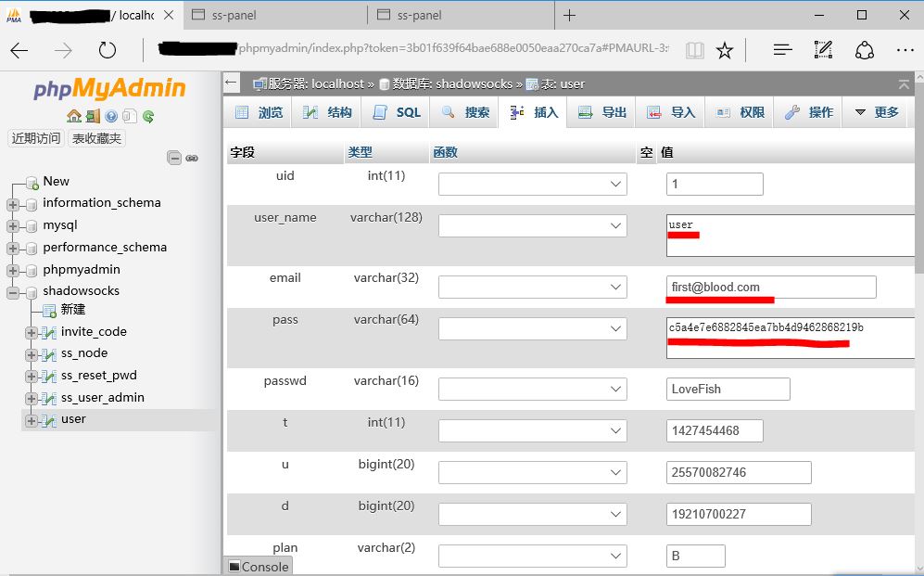Reload navigation panel green icon
Viewport: 924px width, 576px height.
click(148, 116)
